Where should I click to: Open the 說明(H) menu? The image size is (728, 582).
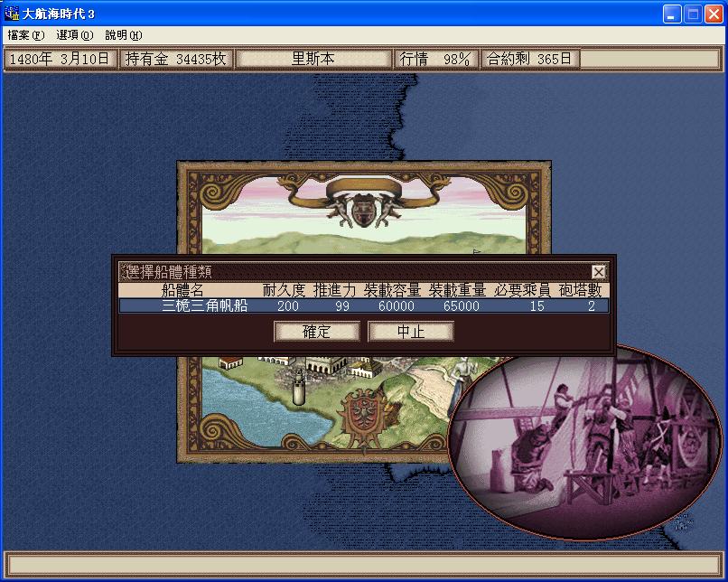tap(124, 35)
